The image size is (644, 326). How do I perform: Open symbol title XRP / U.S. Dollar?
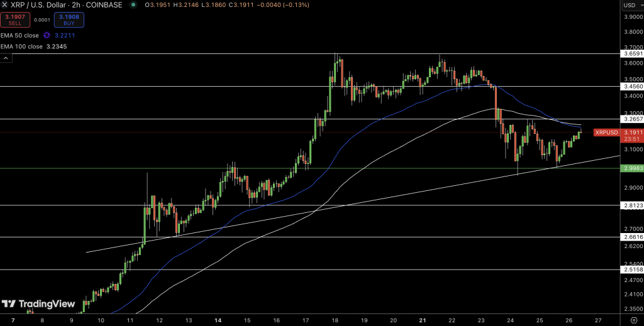pos(67,5)
